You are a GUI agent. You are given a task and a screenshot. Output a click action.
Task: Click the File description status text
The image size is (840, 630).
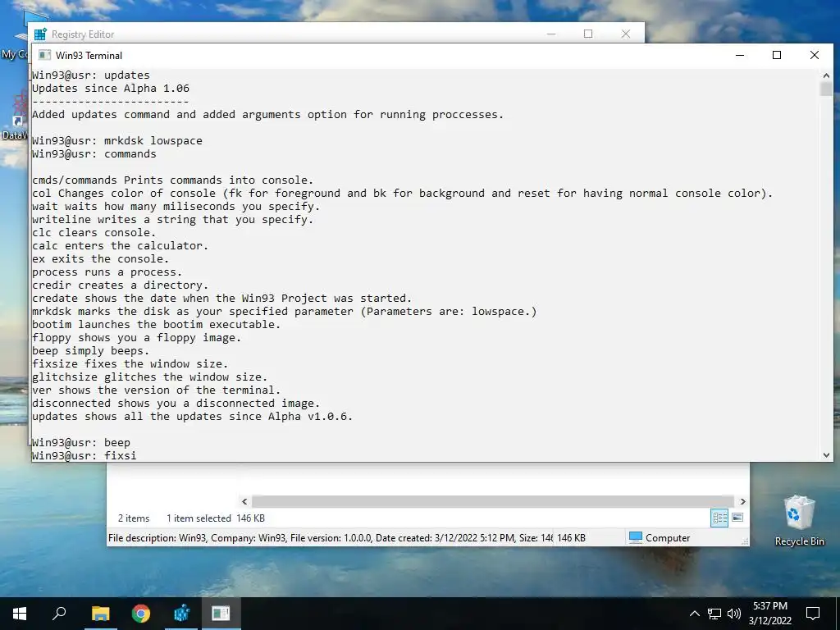pos(331,538)
